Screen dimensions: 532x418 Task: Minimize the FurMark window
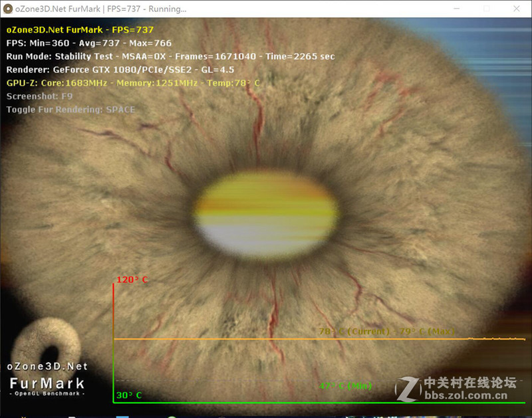457,9
